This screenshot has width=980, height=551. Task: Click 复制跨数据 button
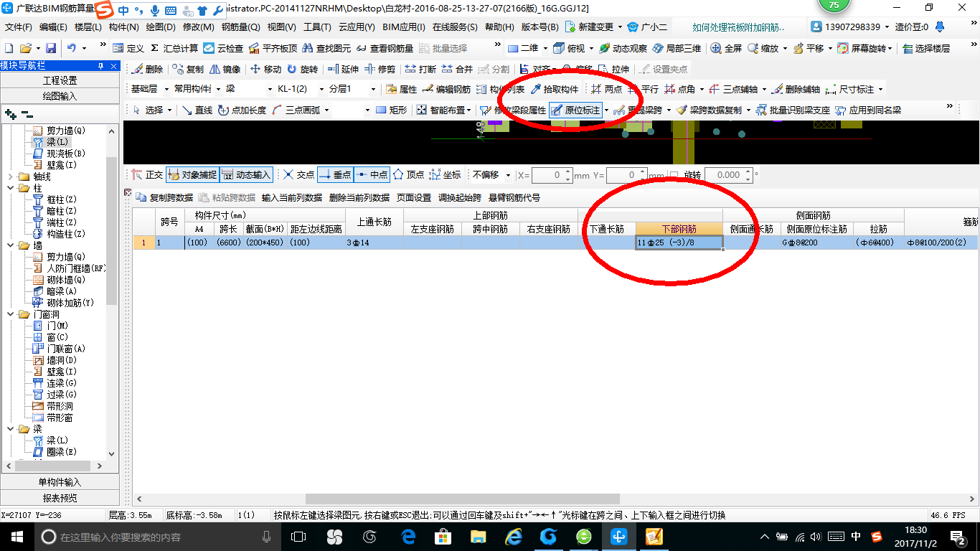coord(164,197)
